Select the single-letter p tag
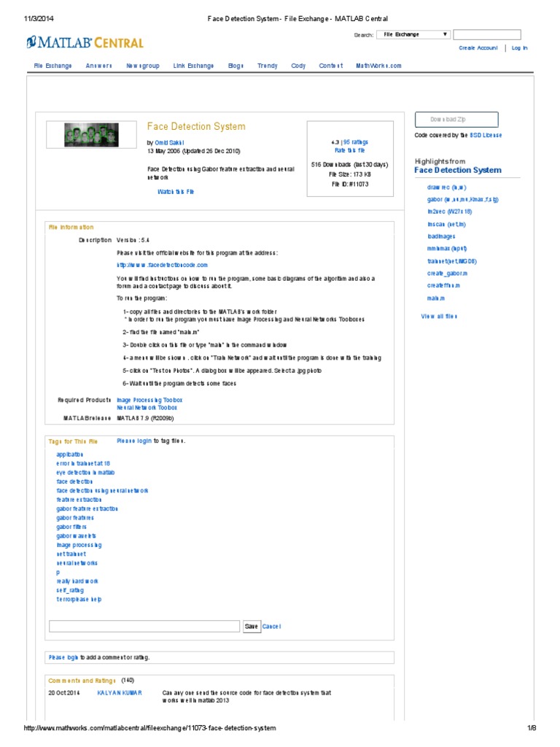Viewport: 560px width, 747px height. point(58,572)
